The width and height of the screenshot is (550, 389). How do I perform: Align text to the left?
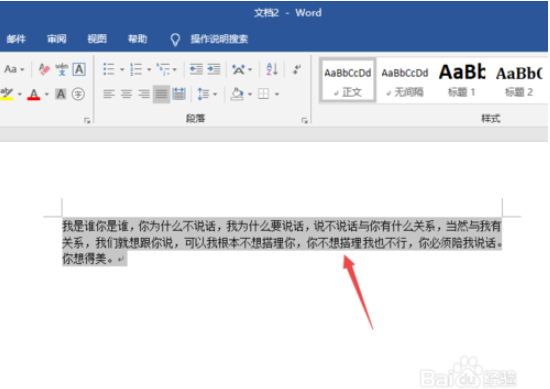point(109,94)
